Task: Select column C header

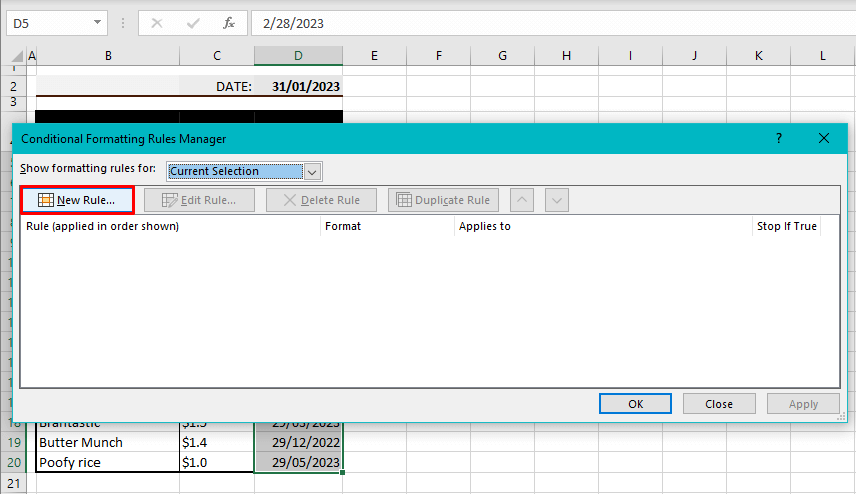Action: coord(217,56)
